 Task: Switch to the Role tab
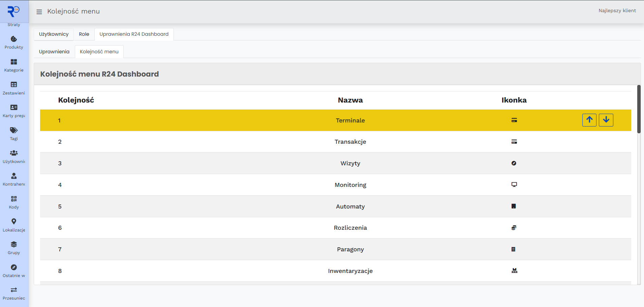pyautogui.click(x=84, y=34)
